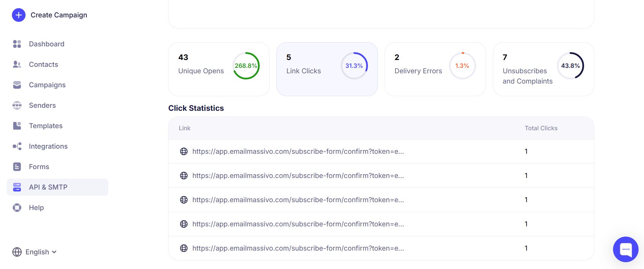
Task: Select the Unique Opens stat card
Action: tap(219, 69)
